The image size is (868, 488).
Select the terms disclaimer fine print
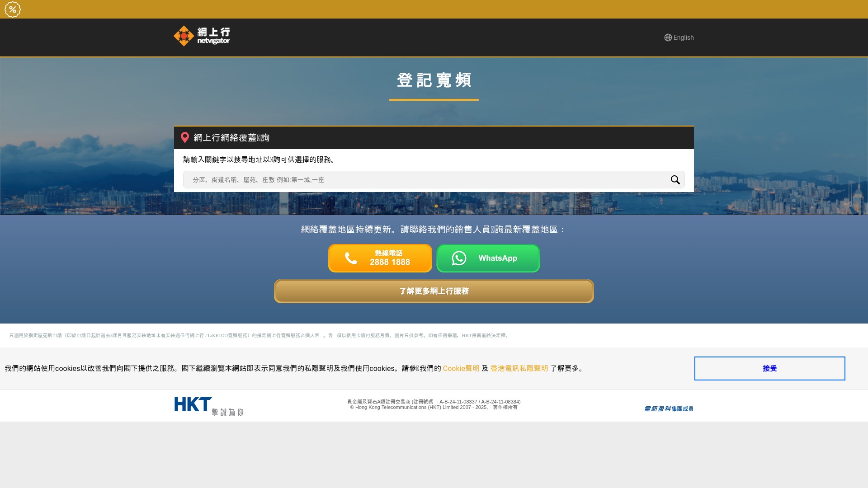(259, 335)
